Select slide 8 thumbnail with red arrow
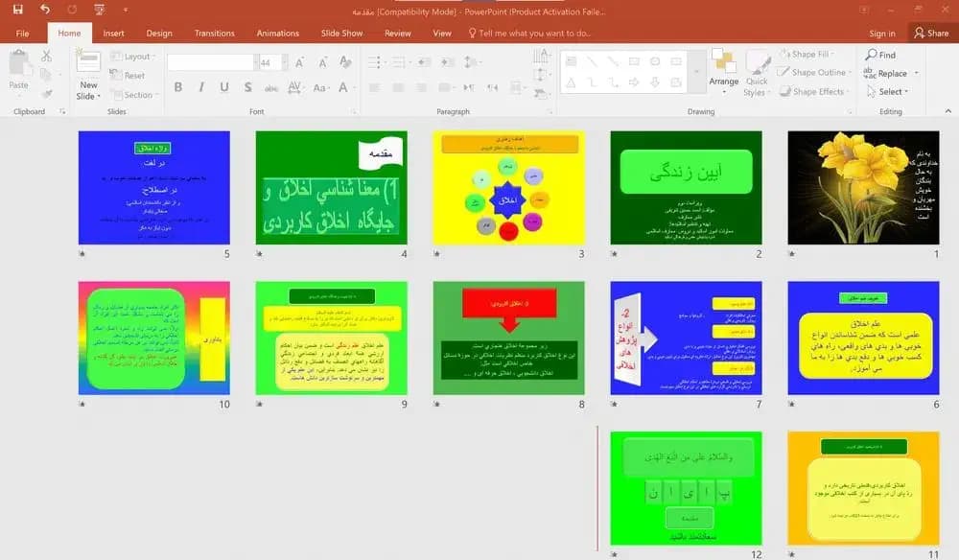Screen dimensions: 959x560 coord(509,338)
